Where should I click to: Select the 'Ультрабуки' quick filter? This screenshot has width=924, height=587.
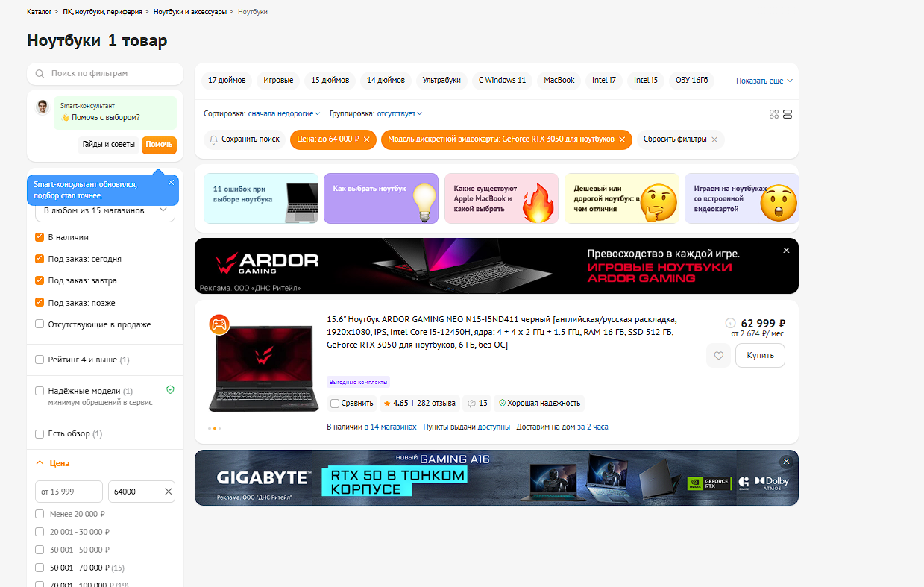pyautogui.click(x=441, y=81)
